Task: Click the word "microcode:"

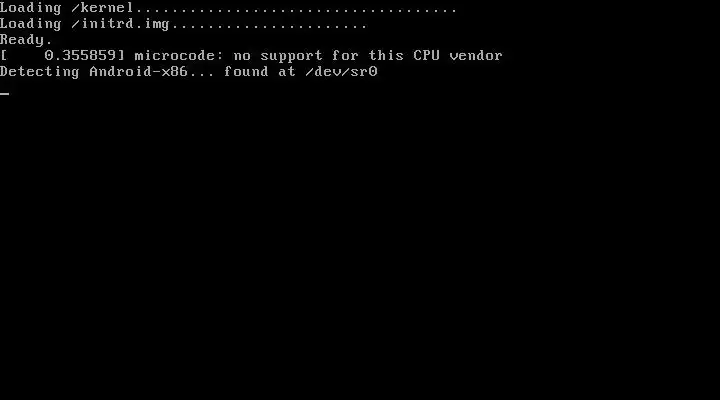Action: click(x=179, y=56)
